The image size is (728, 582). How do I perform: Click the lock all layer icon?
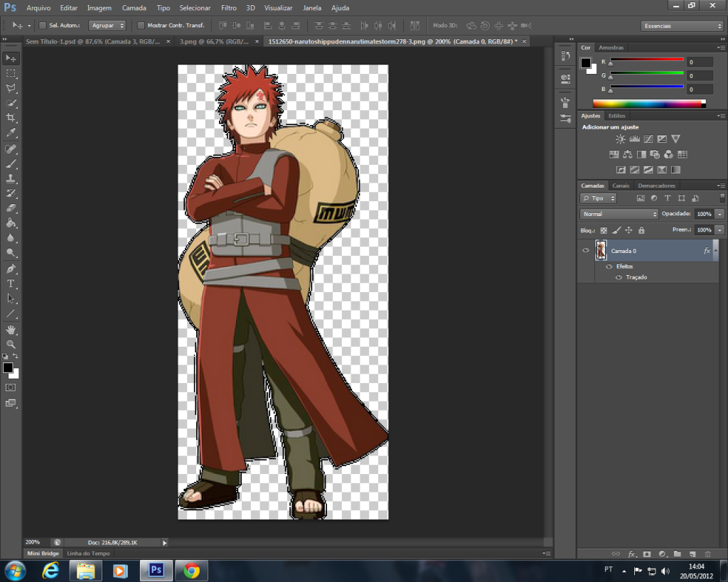[641, 230]
